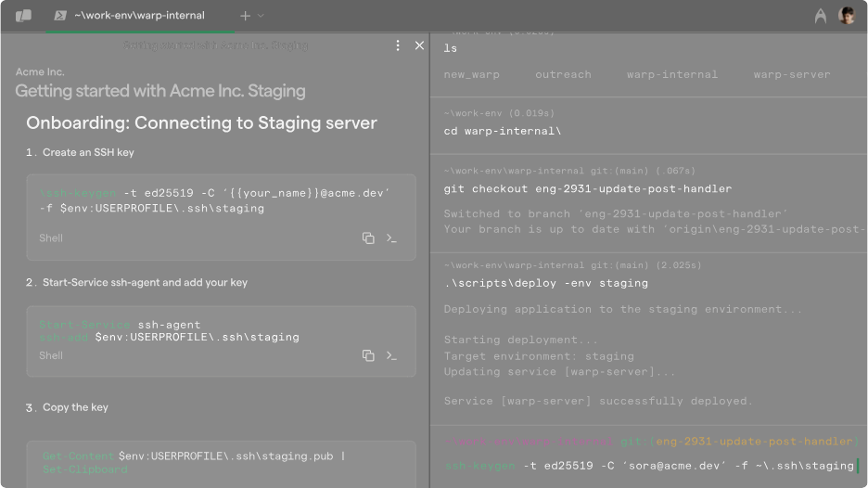This screenshot has height=488, width=868.
Task: Toggle the Warp Drive panel icon
Action: click(x=23, y=16)
